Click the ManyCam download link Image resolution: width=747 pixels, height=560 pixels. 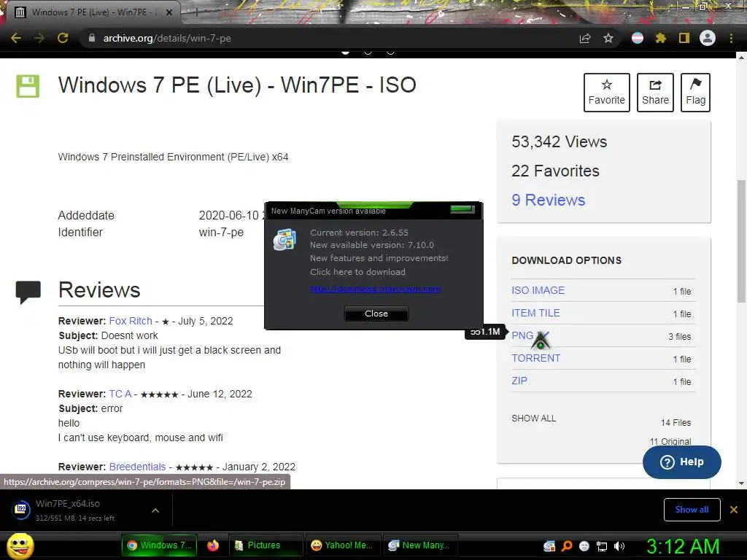pyautogui.click(x=375, y=289)
